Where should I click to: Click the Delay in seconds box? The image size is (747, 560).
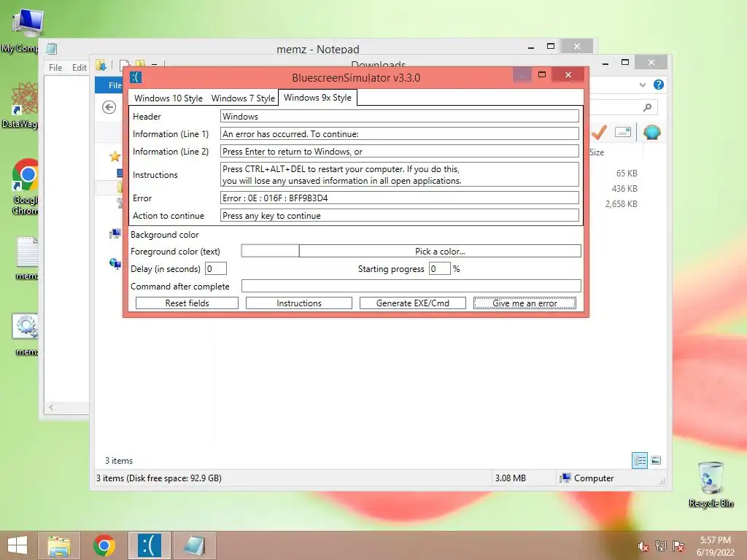coord(216,268)
